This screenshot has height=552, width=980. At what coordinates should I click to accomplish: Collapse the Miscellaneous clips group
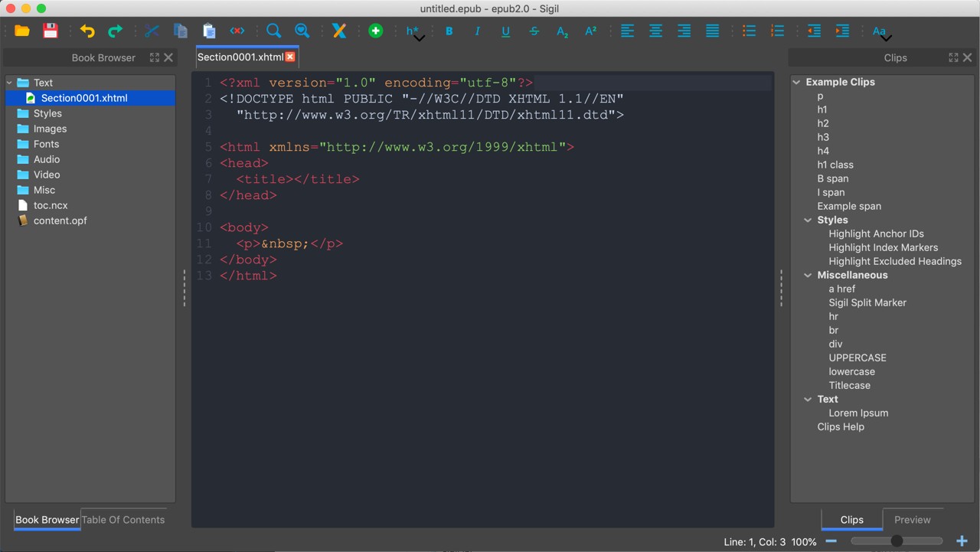coord(808,276)
